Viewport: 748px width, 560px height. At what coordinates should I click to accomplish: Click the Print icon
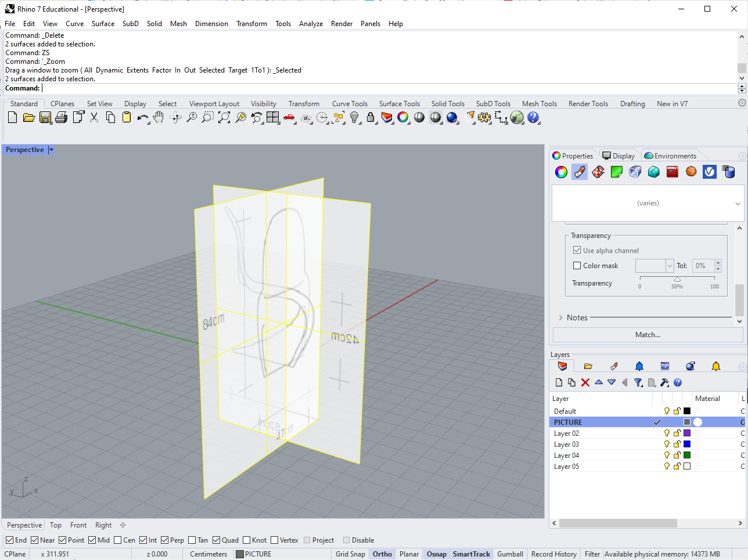tap(62, 118)
